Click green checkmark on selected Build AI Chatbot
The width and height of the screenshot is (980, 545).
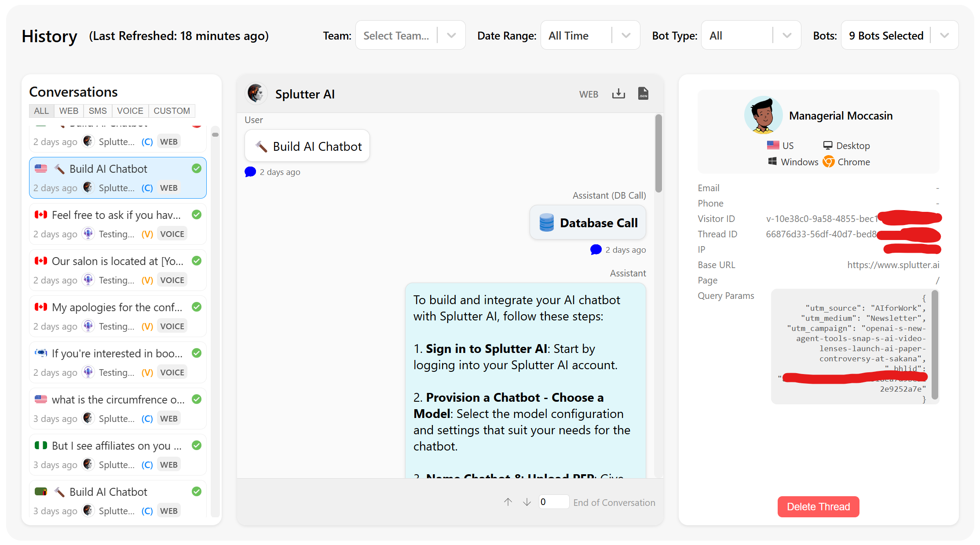coord(197,168)
